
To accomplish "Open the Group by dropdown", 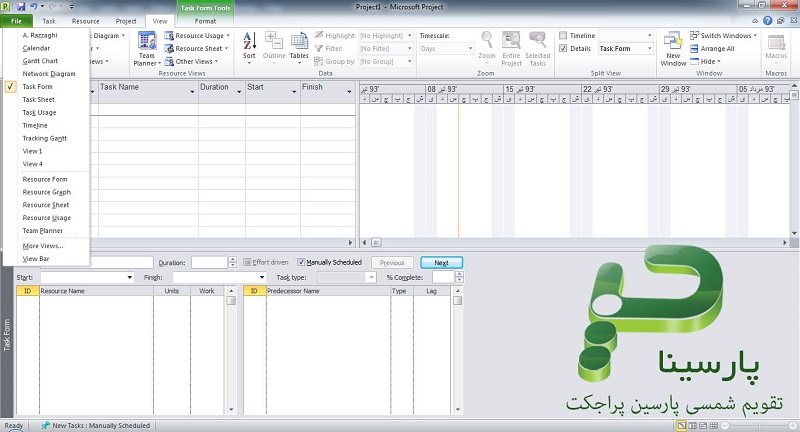I will (x=409, y=61).
